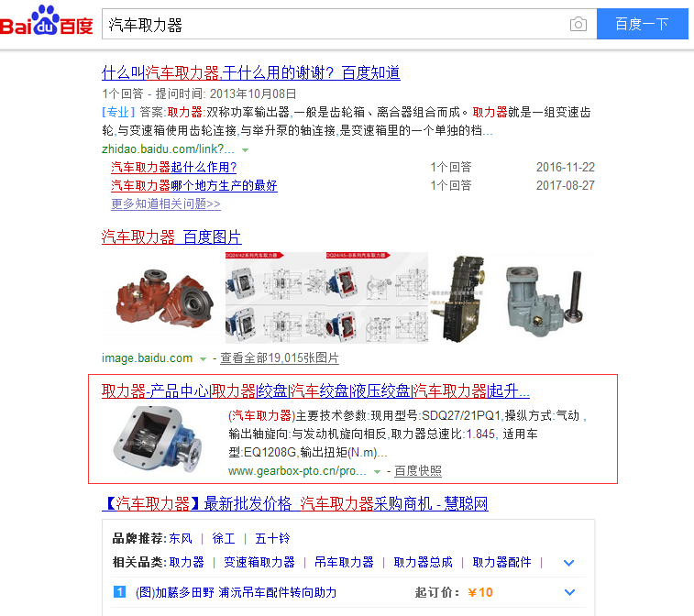Select the 东风 brand recommendation
Viewport: 694px width, 616px height.
coord(181,539)
